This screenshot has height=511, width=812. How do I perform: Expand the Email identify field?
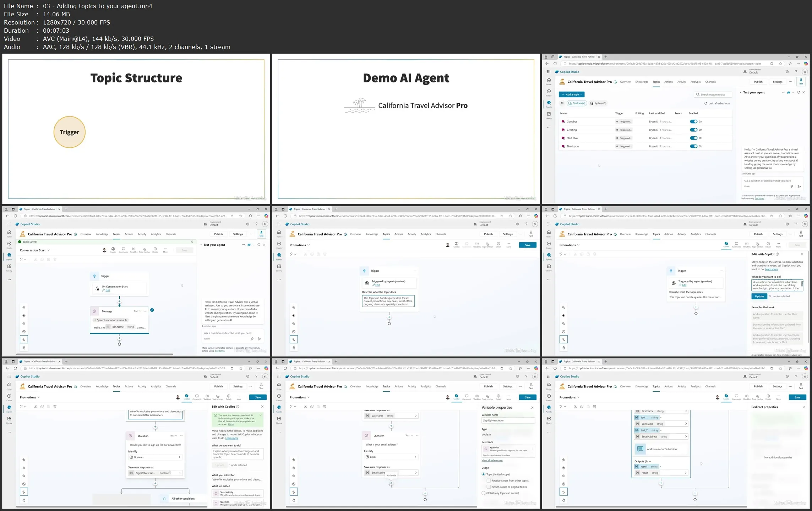click(391, 457)
